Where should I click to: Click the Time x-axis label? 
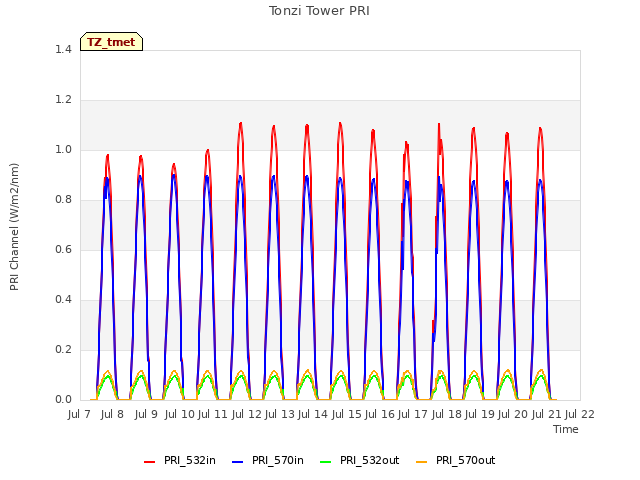[566, 429]
